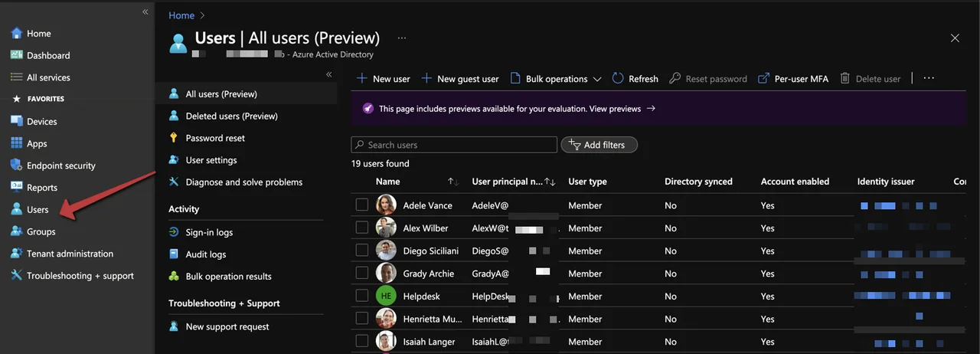The height and width of the screenshot is (354, 980).
Task: Open the toolbar more options ellipsis
Action: point(929,78)
